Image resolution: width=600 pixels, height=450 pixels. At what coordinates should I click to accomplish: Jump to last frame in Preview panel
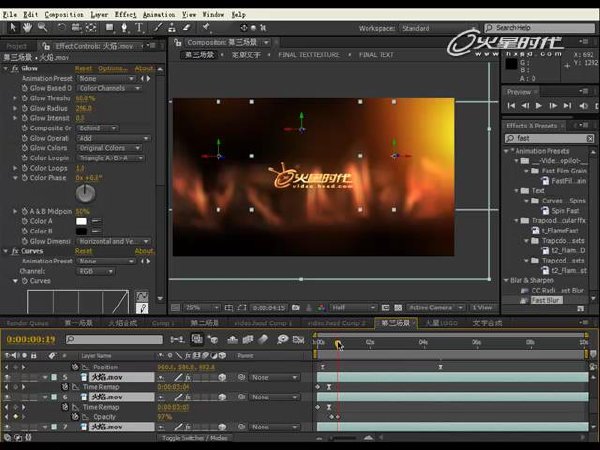pyautogui.click(x=567, y=106)
